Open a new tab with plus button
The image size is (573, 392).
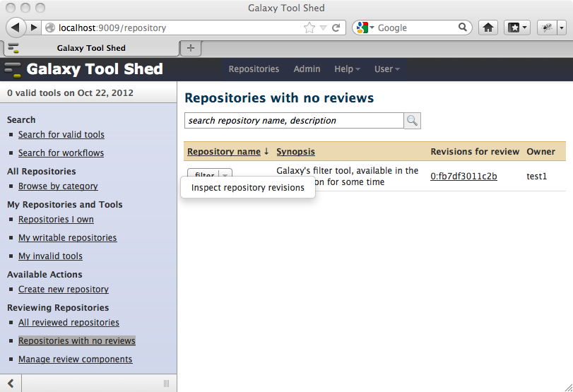(190, 48)
